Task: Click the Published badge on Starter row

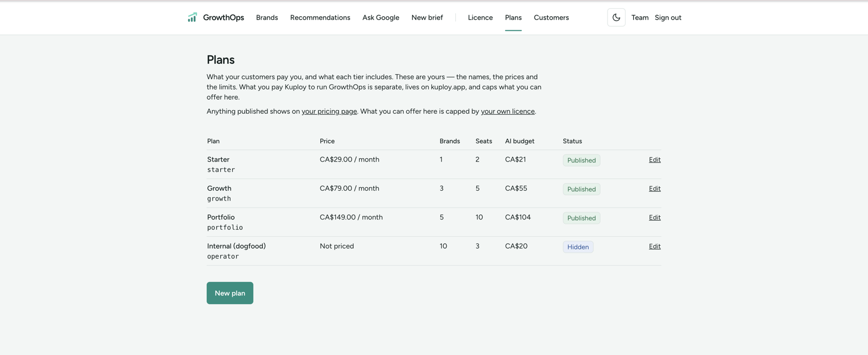Action: [582, 160]
